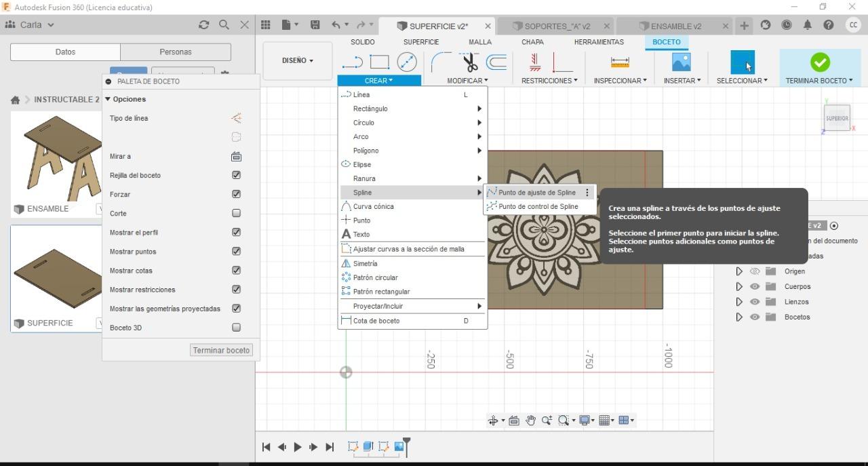
Task: Select the perpendicular constraint icon
Action: point(563,62)
